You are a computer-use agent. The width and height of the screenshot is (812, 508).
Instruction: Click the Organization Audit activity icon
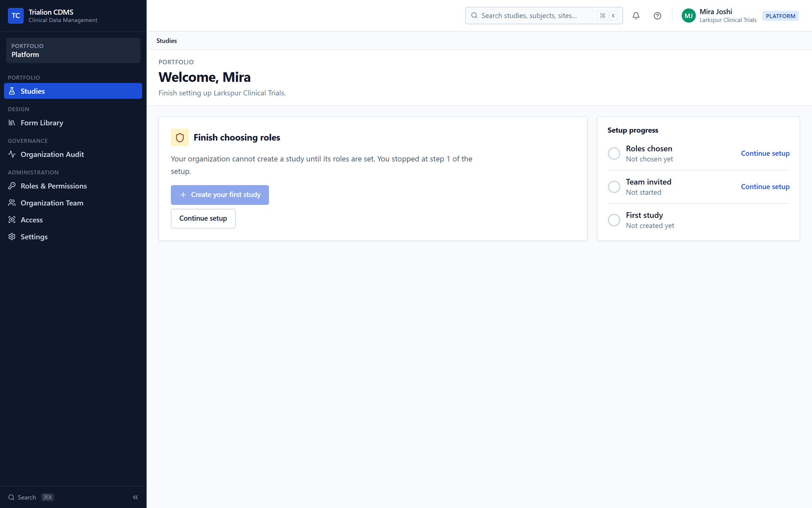(12, 154)
